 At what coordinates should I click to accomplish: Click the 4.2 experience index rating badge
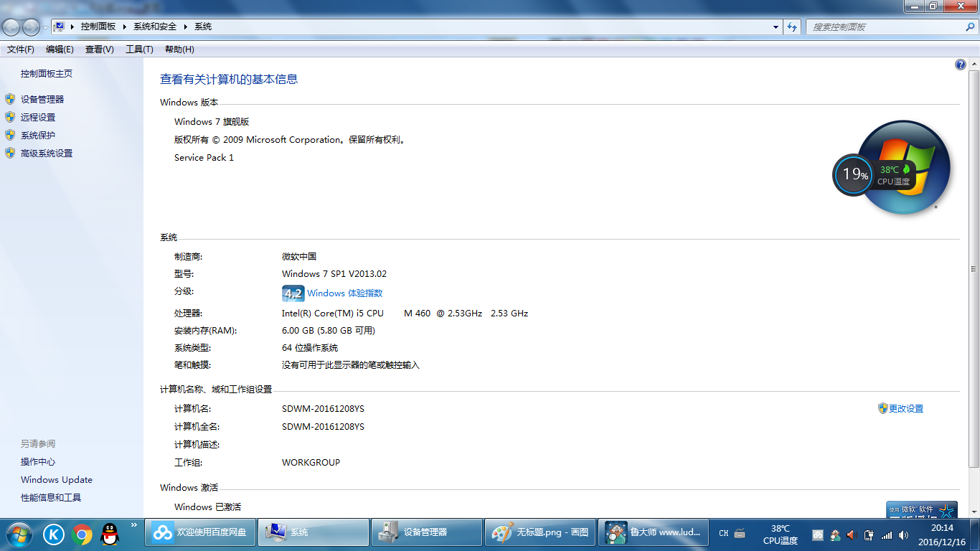293,293
